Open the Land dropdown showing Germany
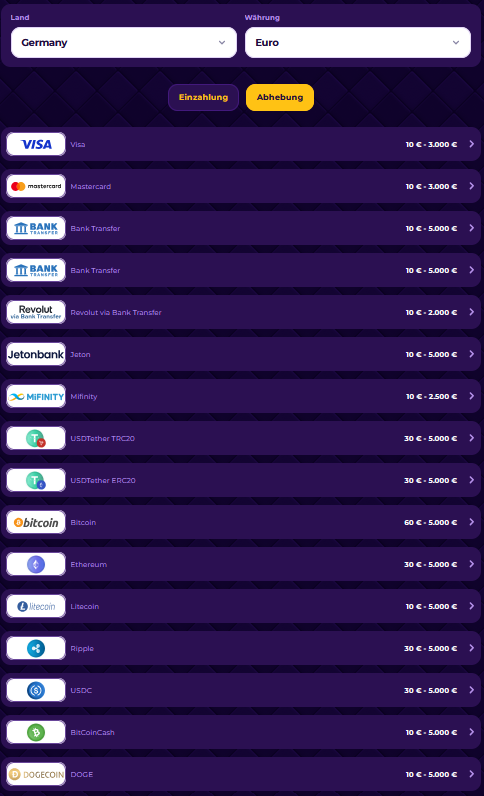Image resolution: width=484 pixels, height=796 pixels. (x=124, y=43)
